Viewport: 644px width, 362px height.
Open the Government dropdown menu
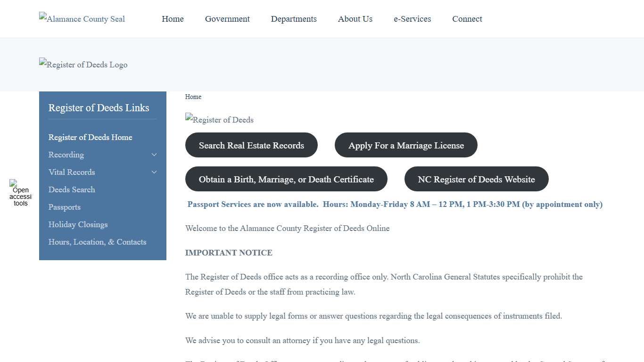pyautogui.click(x=227, y=19)
